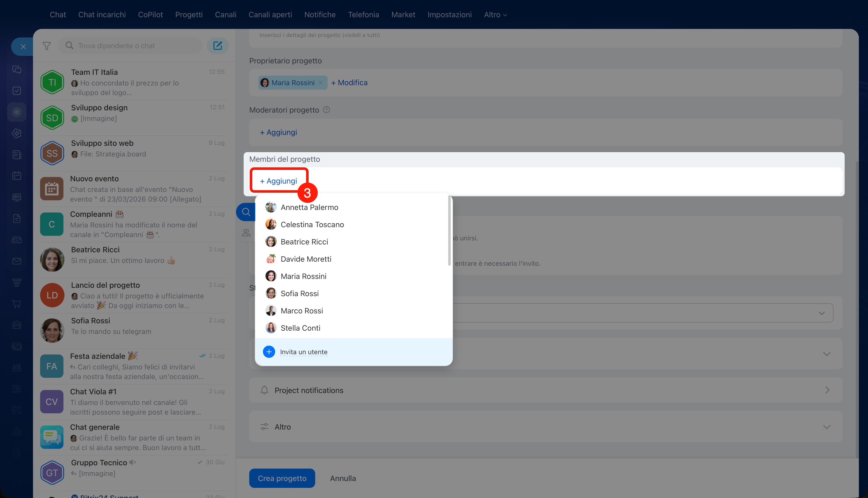This screenshot has height=498, width=868.
Task: Click Invita un utente in the member list
Action: [304, 352]
